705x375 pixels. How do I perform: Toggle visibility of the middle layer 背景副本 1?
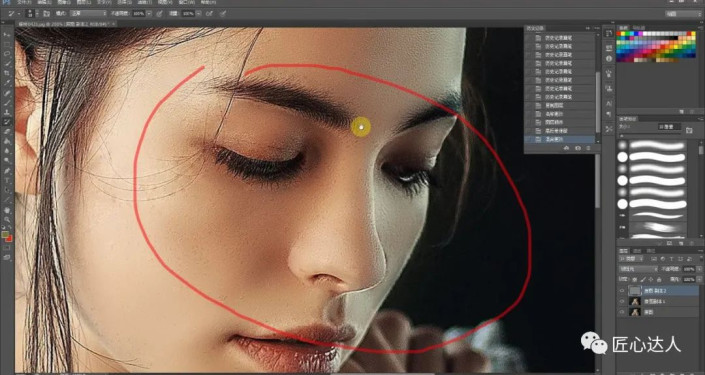pos(622,301)
